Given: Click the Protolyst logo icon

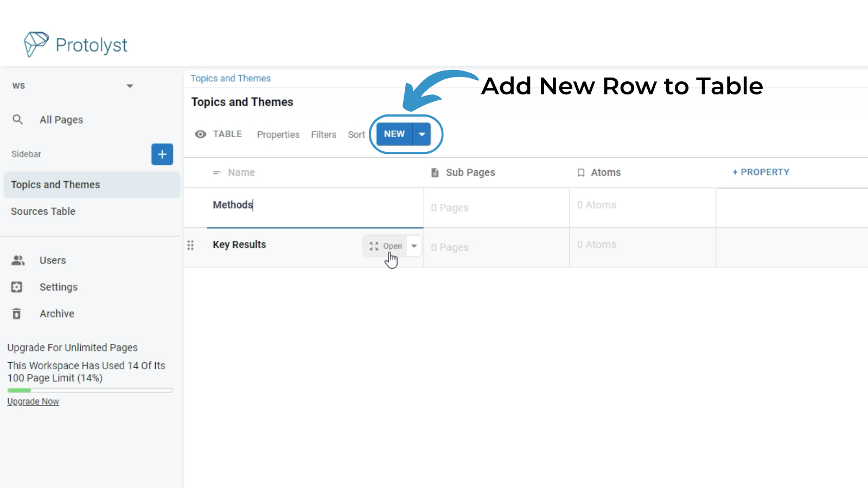Looking at the screenshot, I should coord(36,44).
